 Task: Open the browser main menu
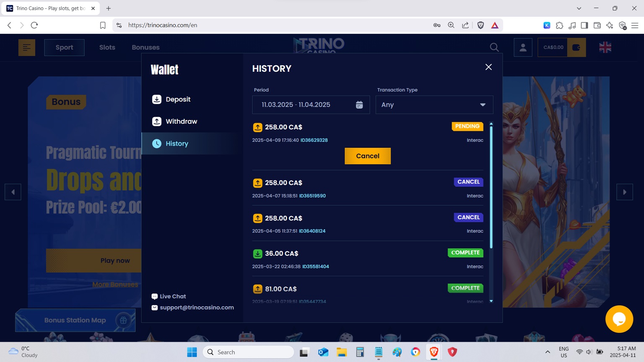pos(635,25)
